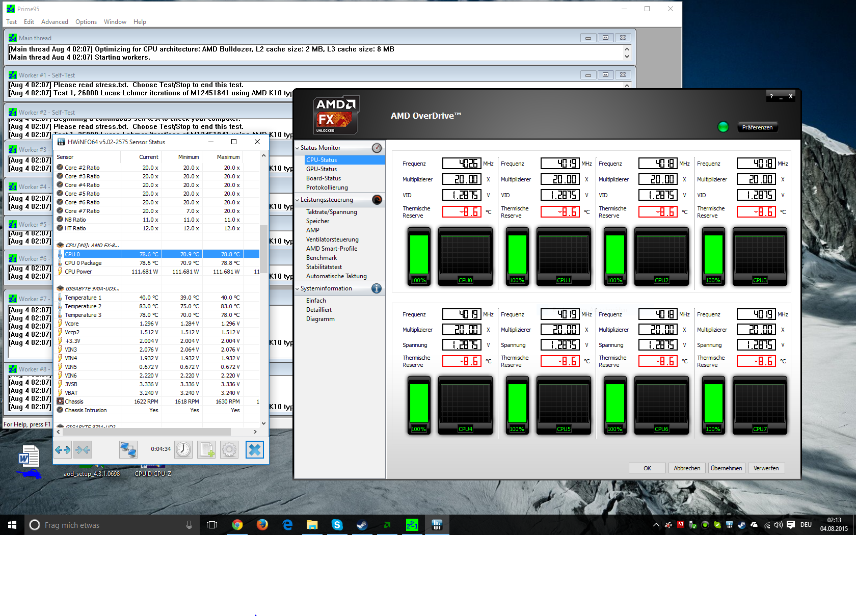856x616 pixels.
Task: Open the Help menu in Prime95
Action: 140,22
